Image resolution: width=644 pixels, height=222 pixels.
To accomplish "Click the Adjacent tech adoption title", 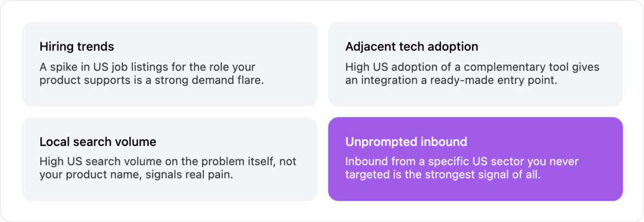I will [x=412, y=47].
